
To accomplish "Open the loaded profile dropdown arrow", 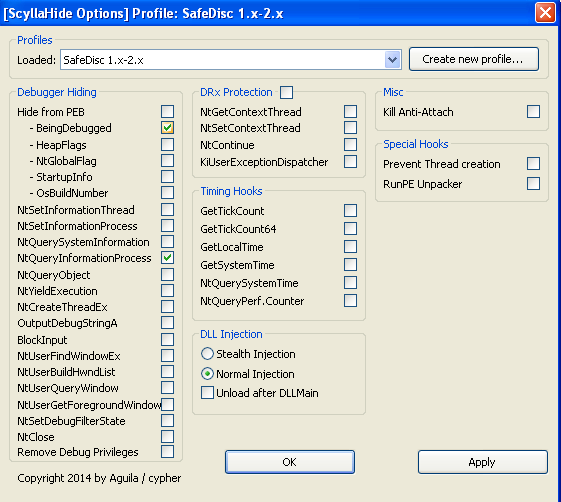I will point(392,59).
